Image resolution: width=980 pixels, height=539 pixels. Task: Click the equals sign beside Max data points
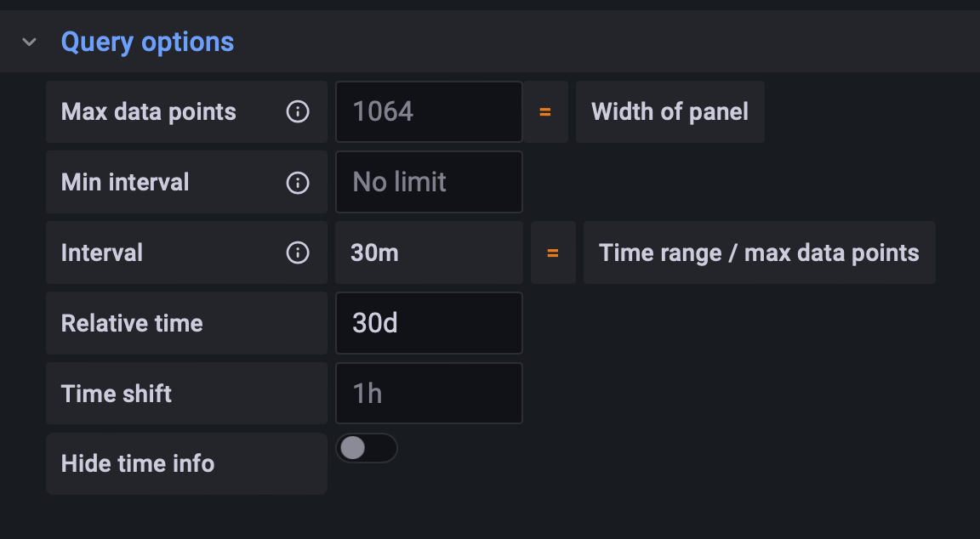pyautogui.click(x=545, y=111)
